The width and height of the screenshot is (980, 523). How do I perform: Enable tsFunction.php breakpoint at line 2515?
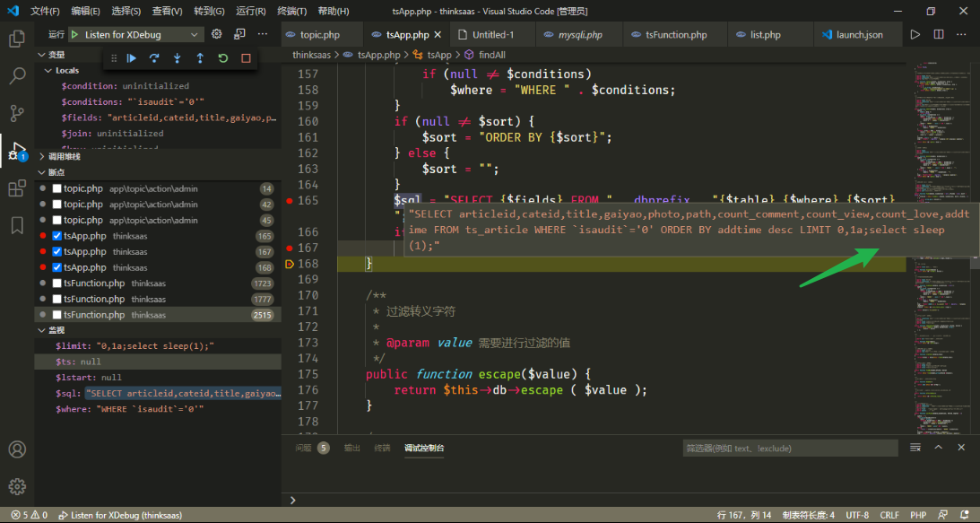(x=56, y=315)
